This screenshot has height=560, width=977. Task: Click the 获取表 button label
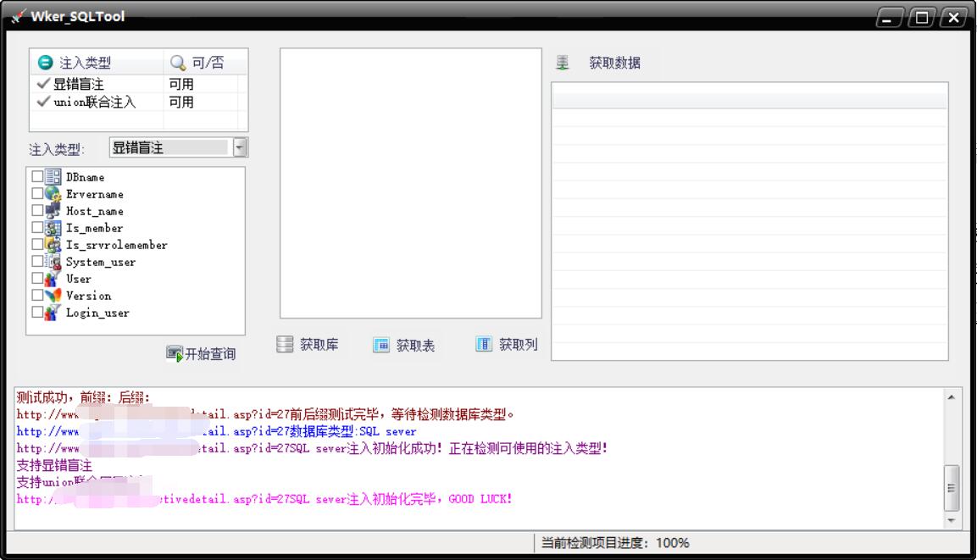pyautogui.click(x=415, y=345)
